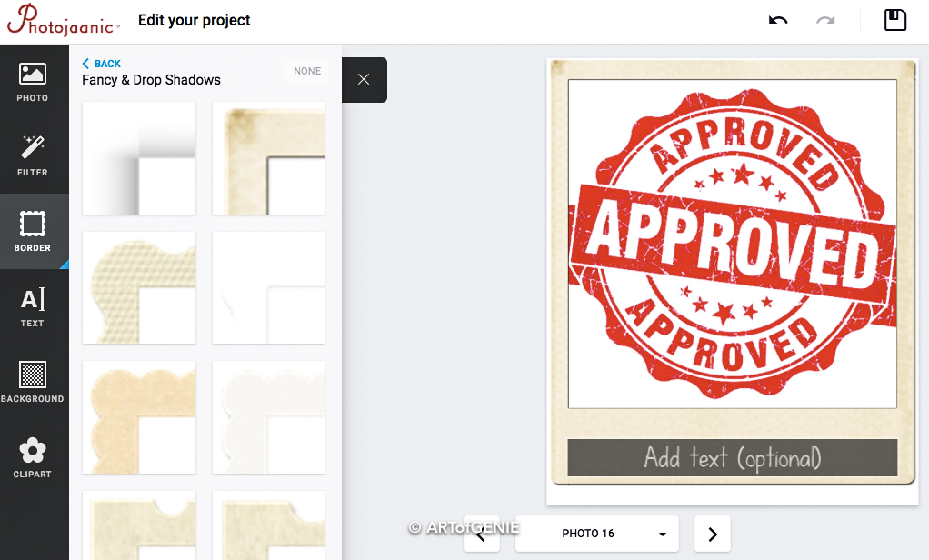
Task: Select the APPROVED stamp photo on canvas
Action: tap(733, 244)
